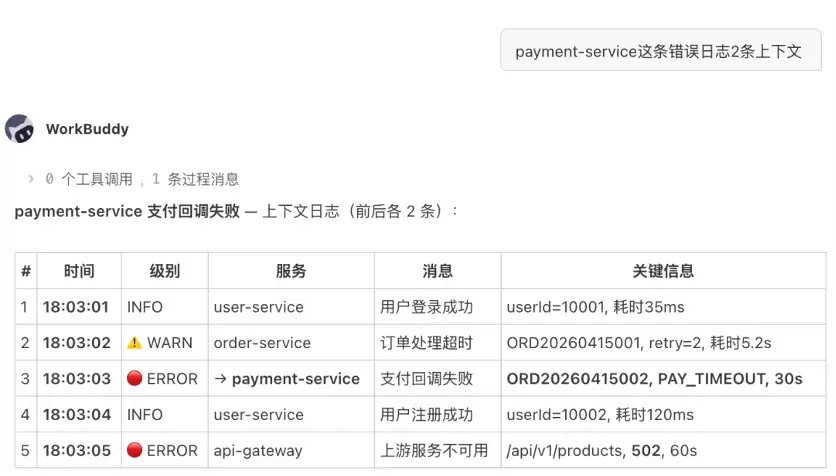Screen dimensions: 836x476
Task: Click the WARN level text
Action: [170, 343]
